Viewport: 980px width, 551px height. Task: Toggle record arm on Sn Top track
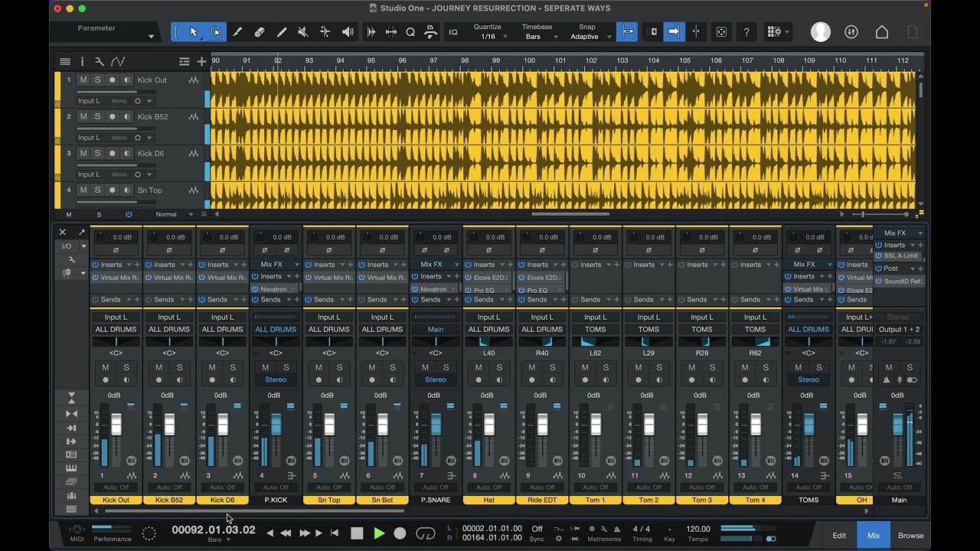tap(113, 190)
